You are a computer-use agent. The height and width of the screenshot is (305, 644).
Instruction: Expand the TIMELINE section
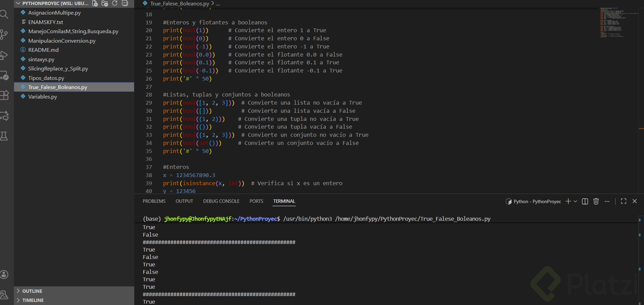point(33,300)
